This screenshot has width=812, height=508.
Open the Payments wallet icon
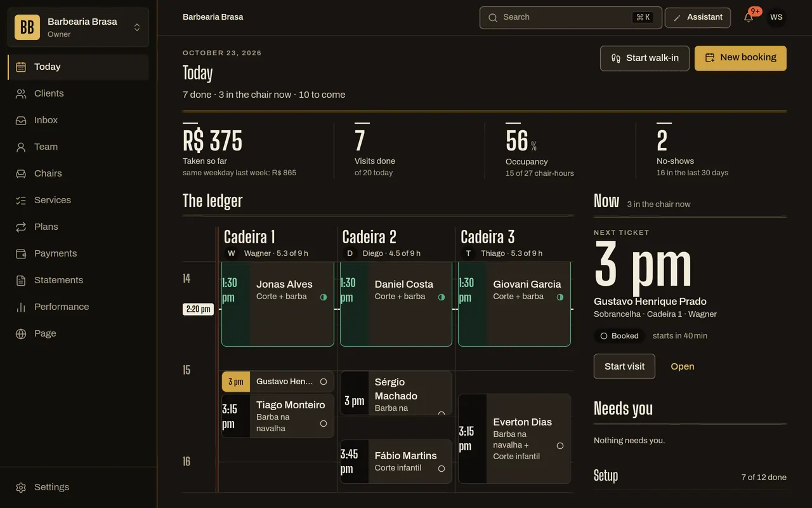[21, 254]
